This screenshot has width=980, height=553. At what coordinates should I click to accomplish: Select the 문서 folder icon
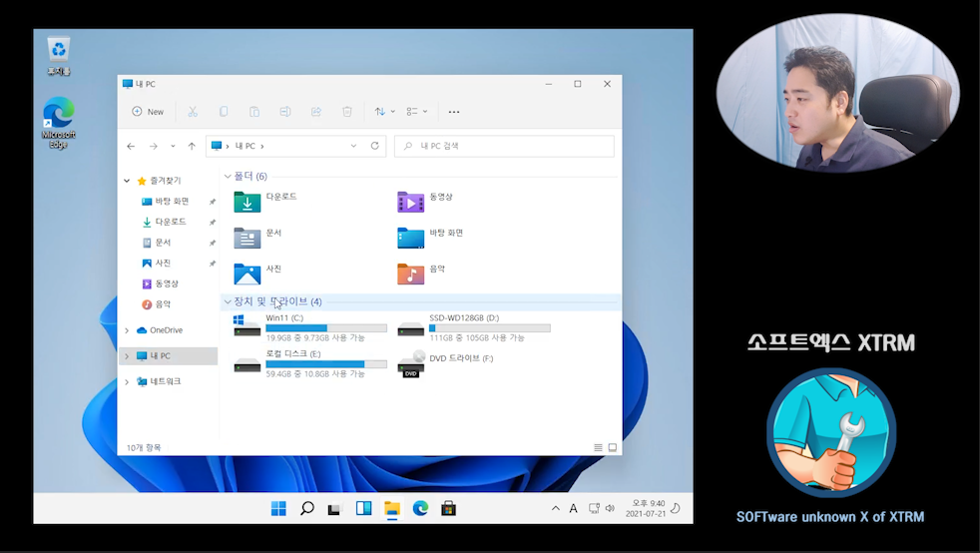pos(246,239)
